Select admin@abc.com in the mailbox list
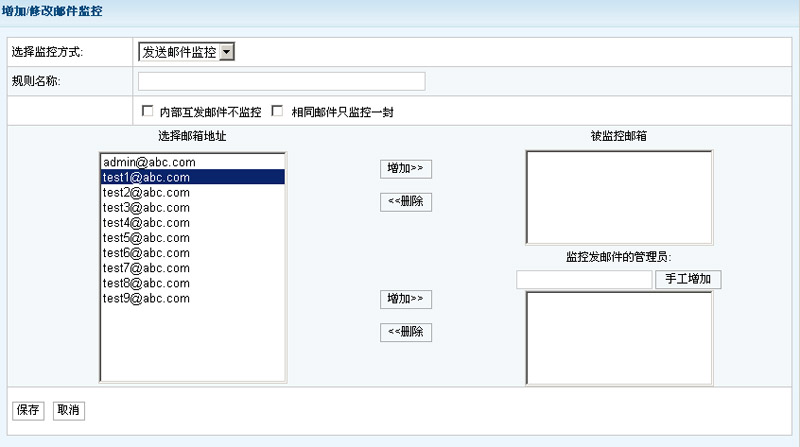 [x=148, y=162]
